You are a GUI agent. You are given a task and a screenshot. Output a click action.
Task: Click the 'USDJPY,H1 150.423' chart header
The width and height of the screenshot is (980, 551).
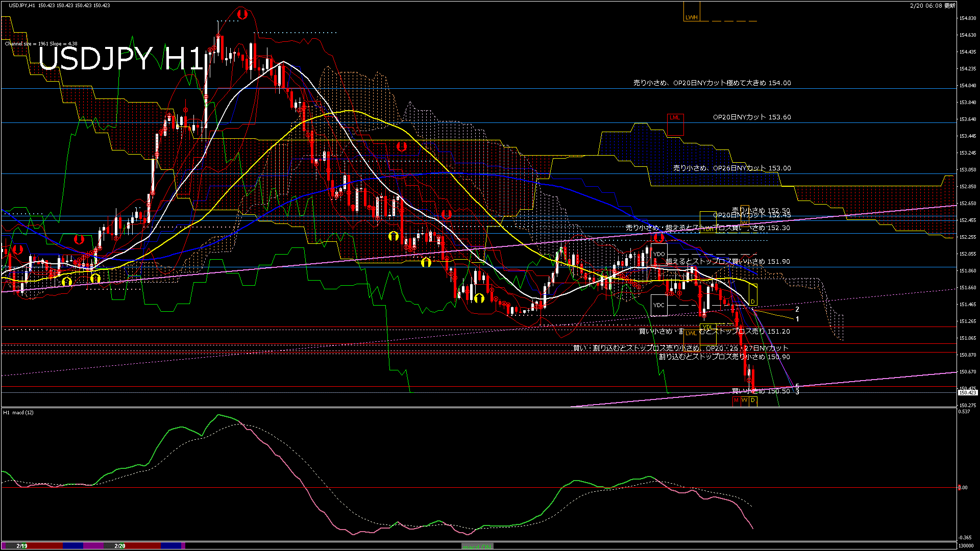[x=59, y=5]
